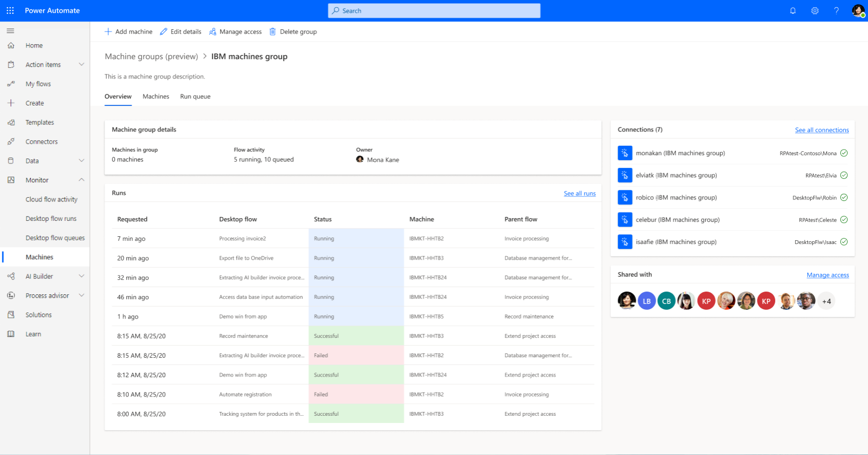Click the Connectors plug icon
The image size is (868, 455).
11,141
